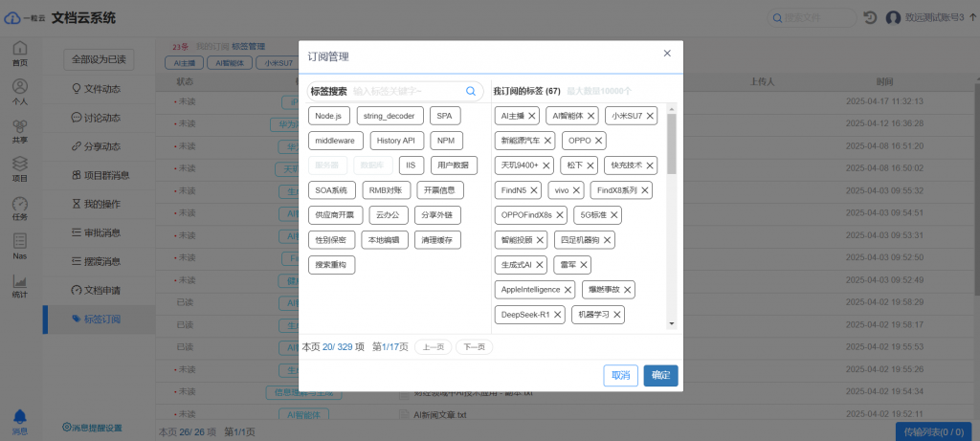Select the 云办公 tag
The width and height of the screenshot is (980, 441).
[x=388, y=215]
